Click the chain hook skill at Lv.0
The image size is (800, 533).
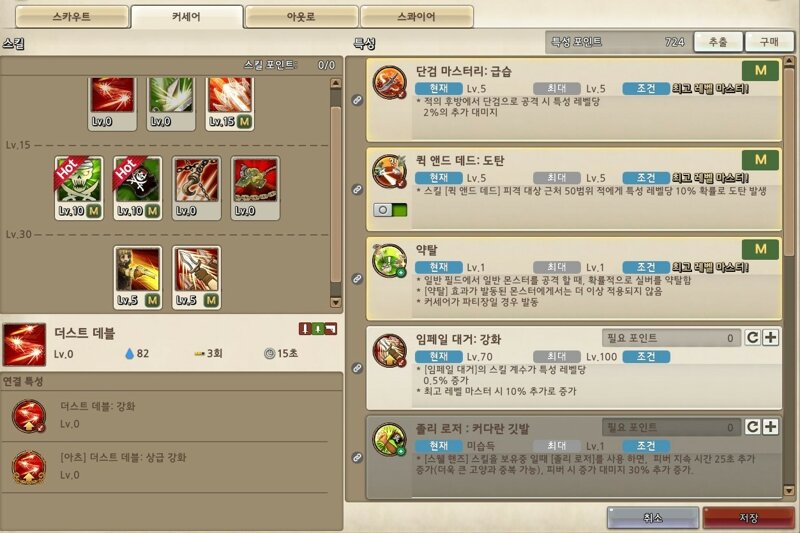196,188
